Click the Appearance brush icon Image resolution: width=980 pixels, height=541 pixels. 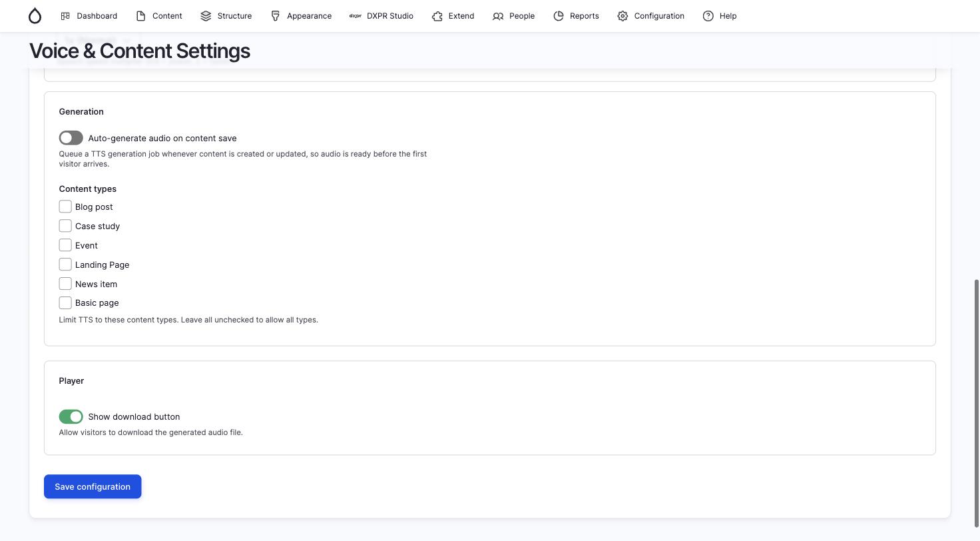[x=275, y=16]
